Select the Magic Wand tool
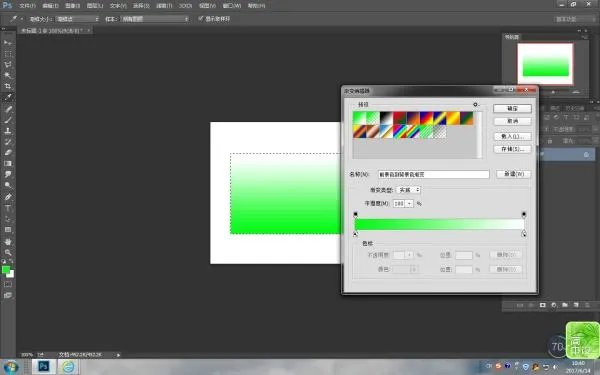The image size is (600, 375). click(8, 75)
